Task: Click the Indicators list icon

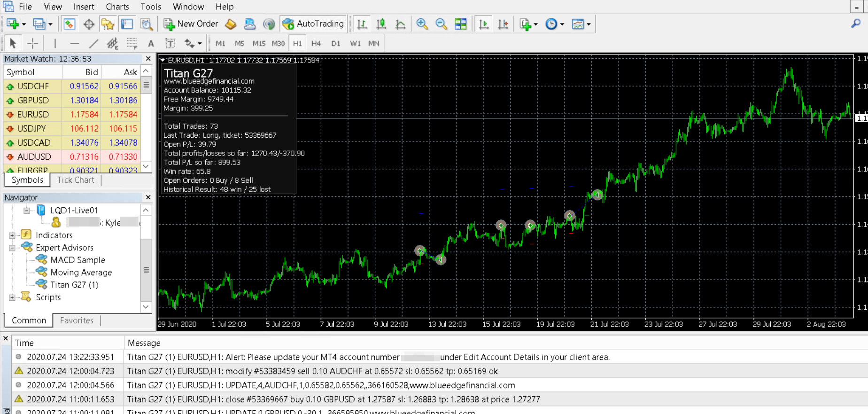Action: pos(525,24)
